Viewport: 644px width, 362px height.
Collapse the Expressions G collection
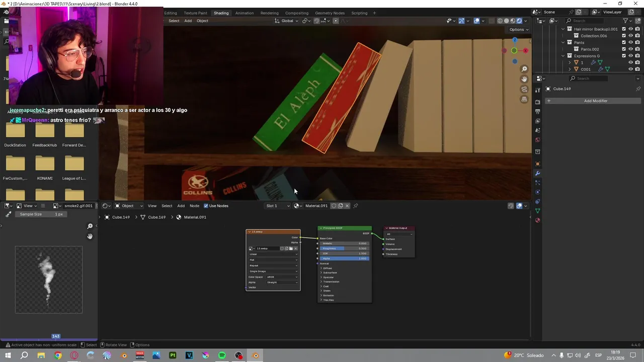click(563, 56)
